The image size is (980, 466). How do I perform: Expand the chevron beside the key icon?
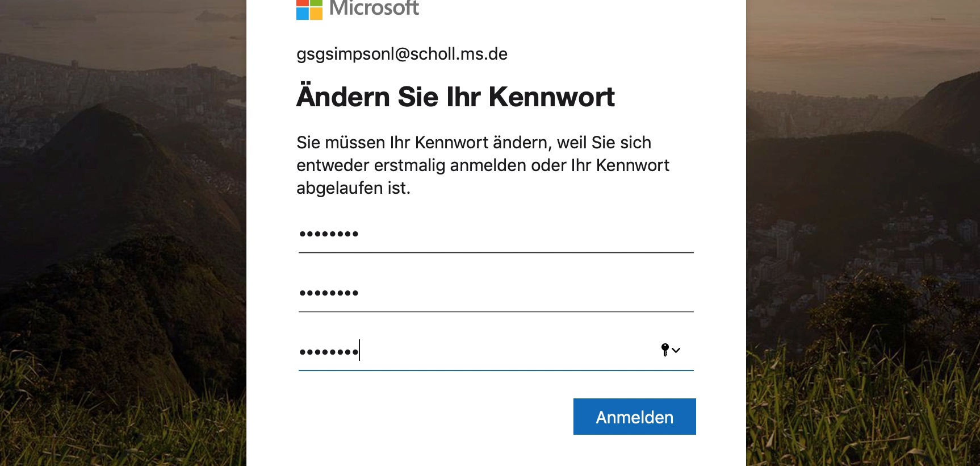[676, 350]
